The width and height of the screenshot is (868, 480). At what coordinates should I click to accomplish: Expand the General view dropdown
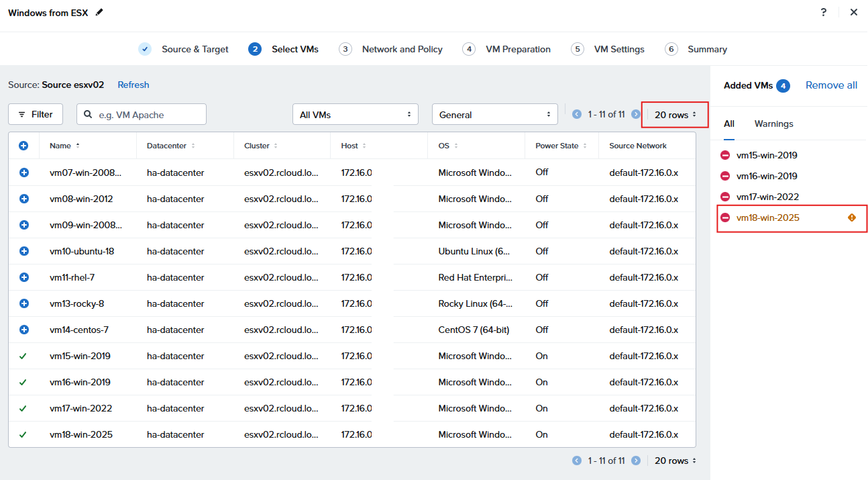click(x=494, y=115)
